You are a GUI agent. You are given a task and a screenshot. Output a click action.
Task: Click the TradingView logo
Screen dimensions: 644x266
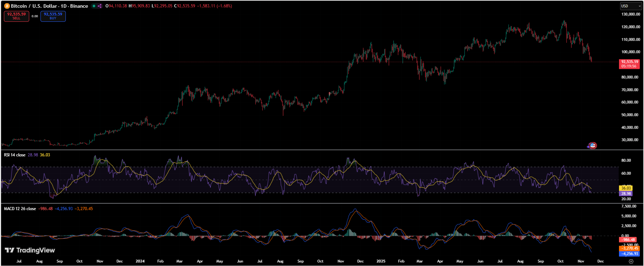[30, 250]
